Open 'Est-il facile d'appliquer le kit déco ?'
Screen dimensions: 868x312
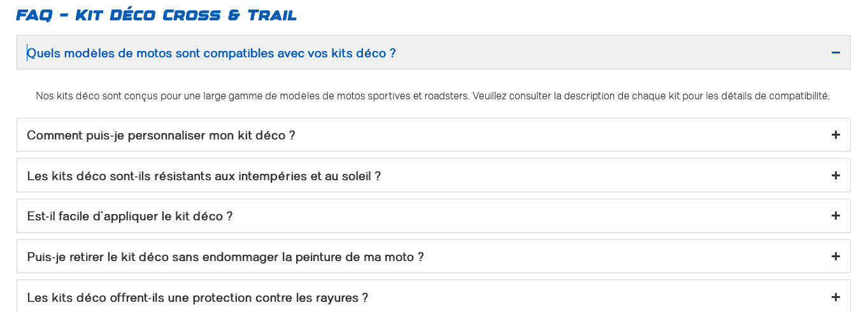[x=130, y=216]
